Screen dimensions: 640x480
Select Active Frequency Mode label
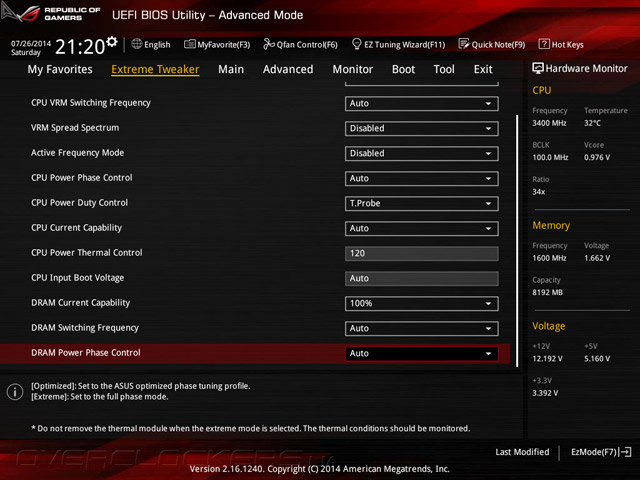point(78,153)
